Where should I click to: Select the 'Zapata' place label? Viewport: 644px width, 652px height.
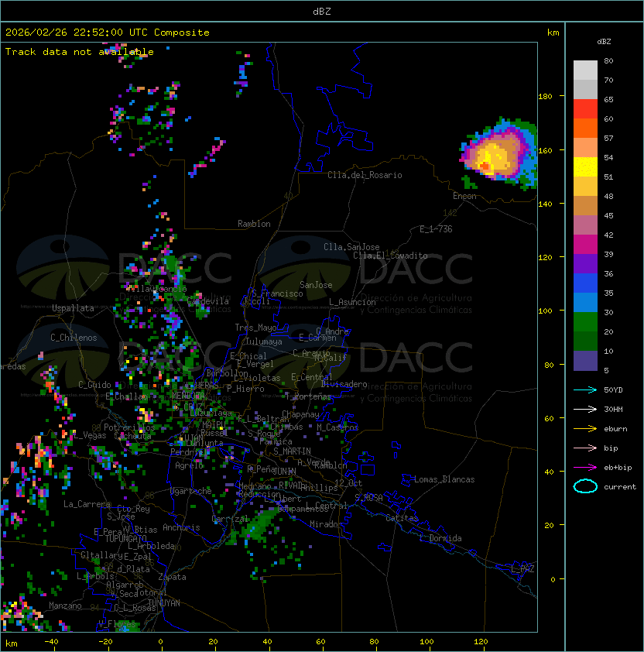172,577
